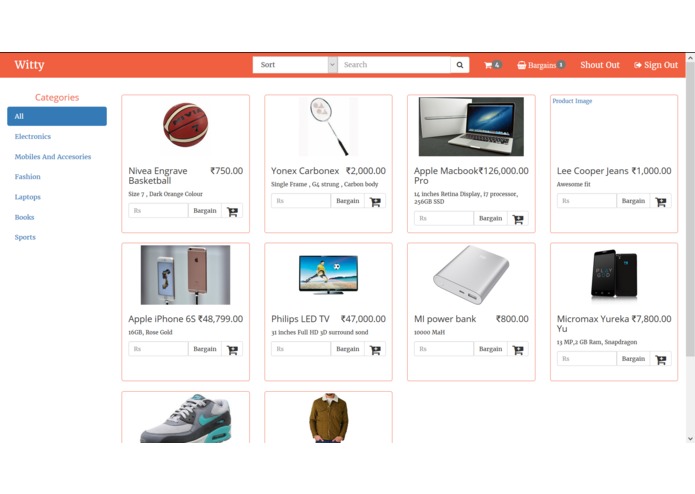The height and width of the screenshot is (494, 695).
Task: Select Mobiles And Accesories category
Action: 53,156
